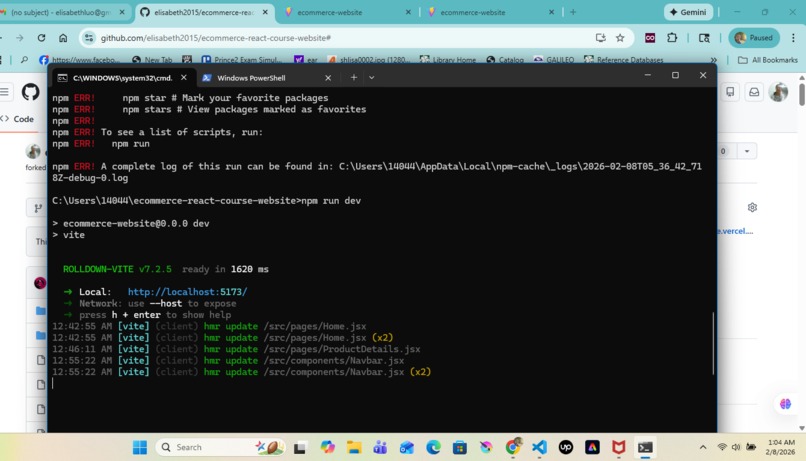
Task: Click the taskbar Search box
Action: [x=220, y=447]
